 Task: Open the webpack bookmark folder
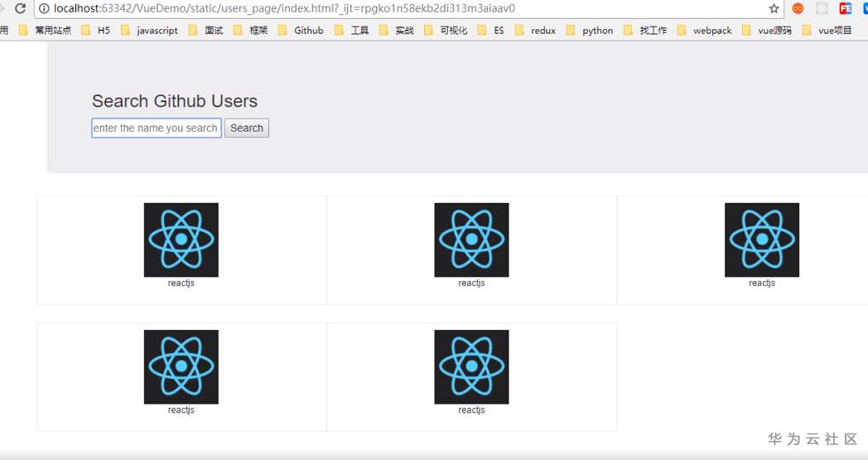click(705, 31)
